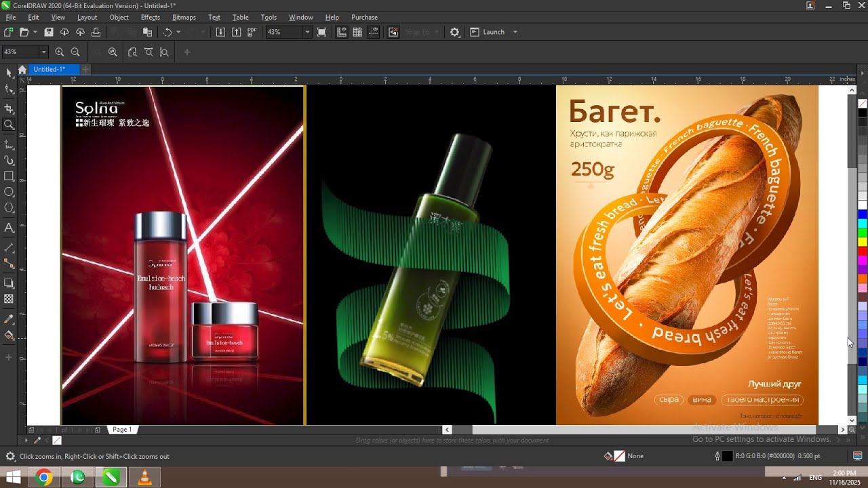The width and height of the screenshot is (868, 488).
Task: Select the Pick tool in the toolbox
Action: coord(9,73)
